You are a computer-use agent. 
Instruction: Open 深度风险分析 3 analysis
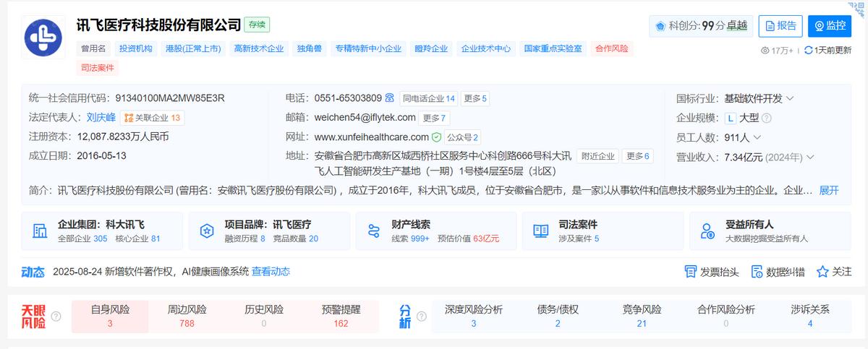coord(474,316)
